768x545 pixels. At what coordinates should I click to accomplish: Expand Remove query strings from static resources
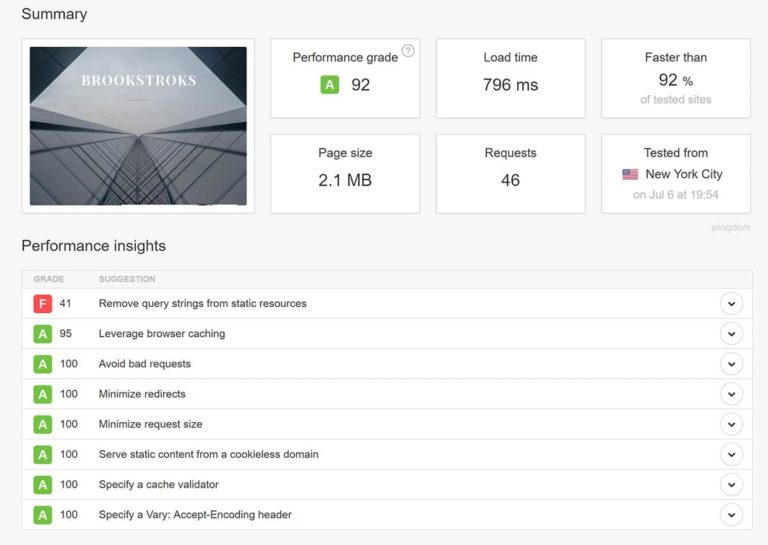[731, 304]
